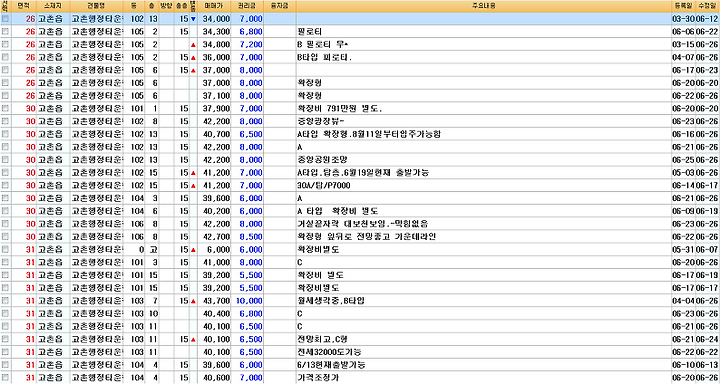Image resolution: width=720 pixels, height=384 pixels.
Task: Select the note '확장형 앞뒤로 전망좋고'
Action: (366, 237)
